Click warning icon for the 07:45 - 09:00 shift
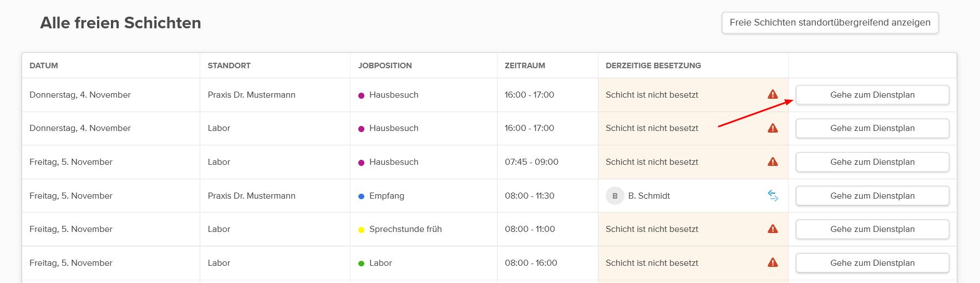 point(773,162)
